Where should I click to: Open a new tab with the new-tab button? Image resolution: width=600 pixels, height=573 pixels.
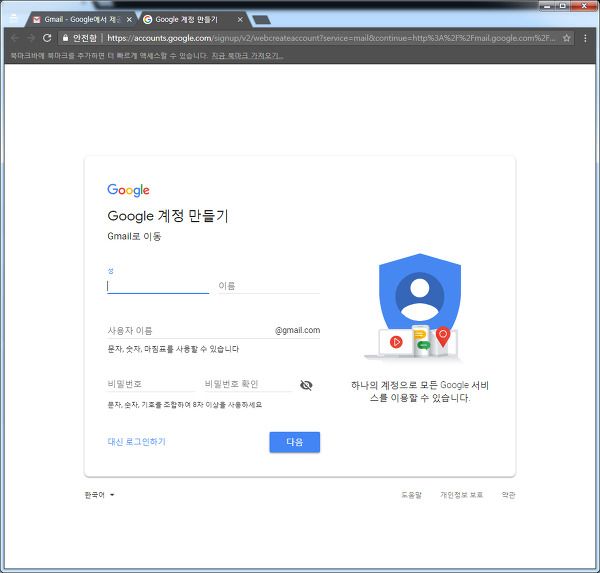tap(262, 20)
